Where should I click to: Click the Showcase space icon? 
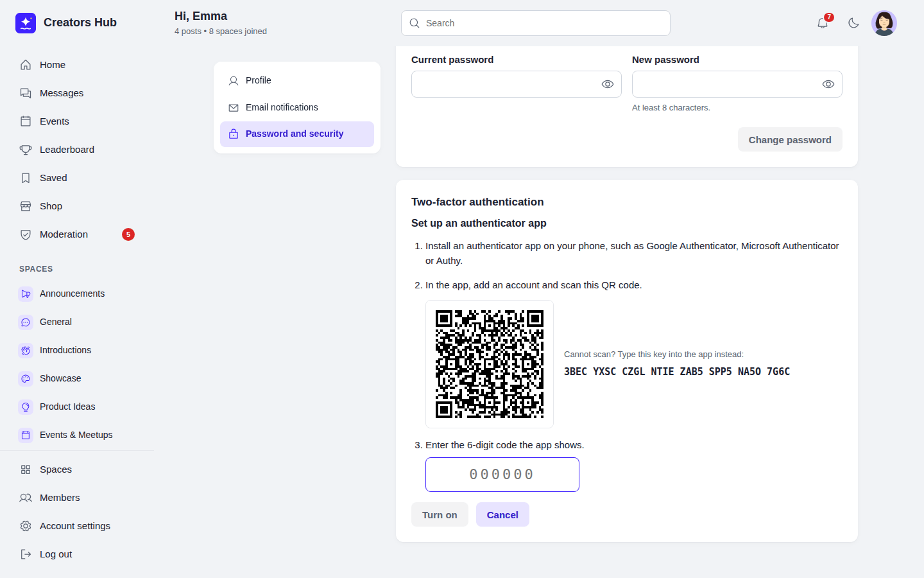coord(26,378)
